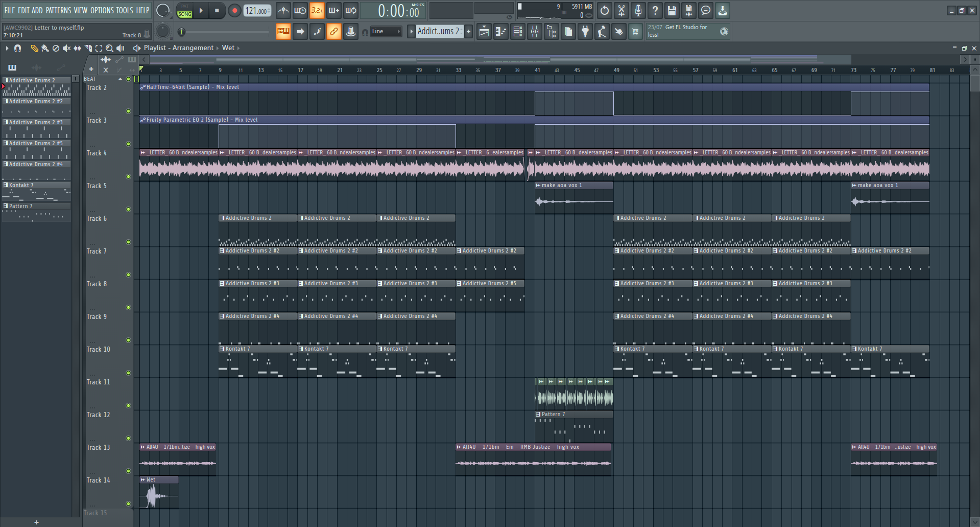Select the dashed-square Select tool

99,48
